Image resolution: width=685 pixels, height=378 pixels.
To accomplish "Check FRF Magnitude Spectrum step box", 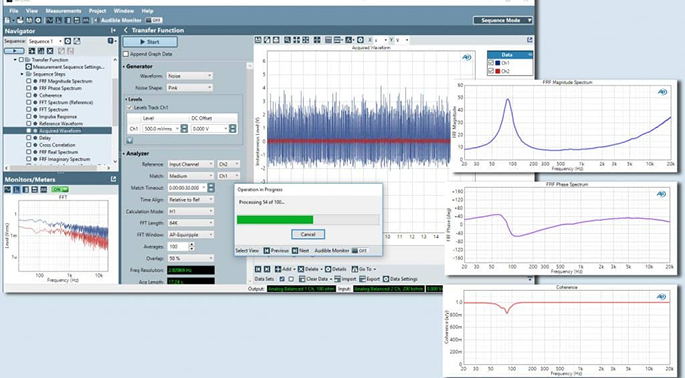I will (29, 81).
